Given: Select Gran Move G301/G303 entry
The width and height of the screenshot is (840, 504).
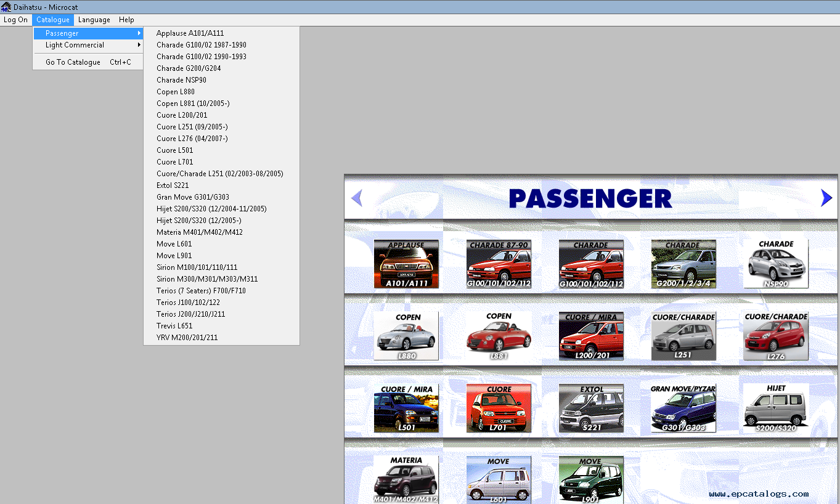Looking at the screenshot, I should (x=221, y=197).
